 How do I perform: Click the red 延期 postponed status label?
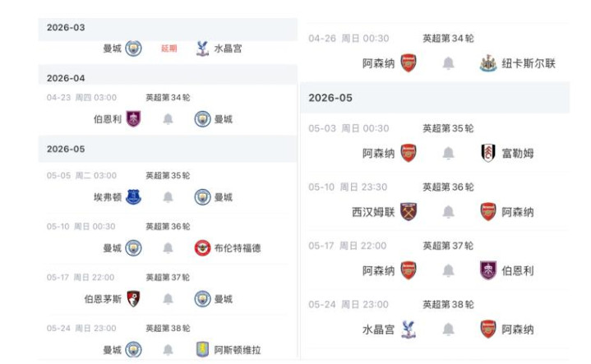[x=169, y=48]
